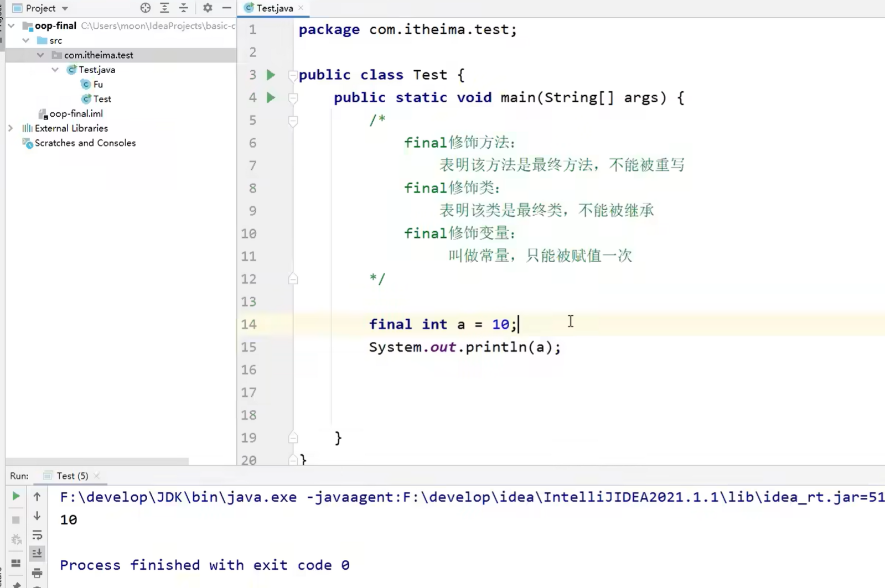Click the locate/select opened file crosshair icon
This screenshot has width=885, height=588.
[146, 8]
